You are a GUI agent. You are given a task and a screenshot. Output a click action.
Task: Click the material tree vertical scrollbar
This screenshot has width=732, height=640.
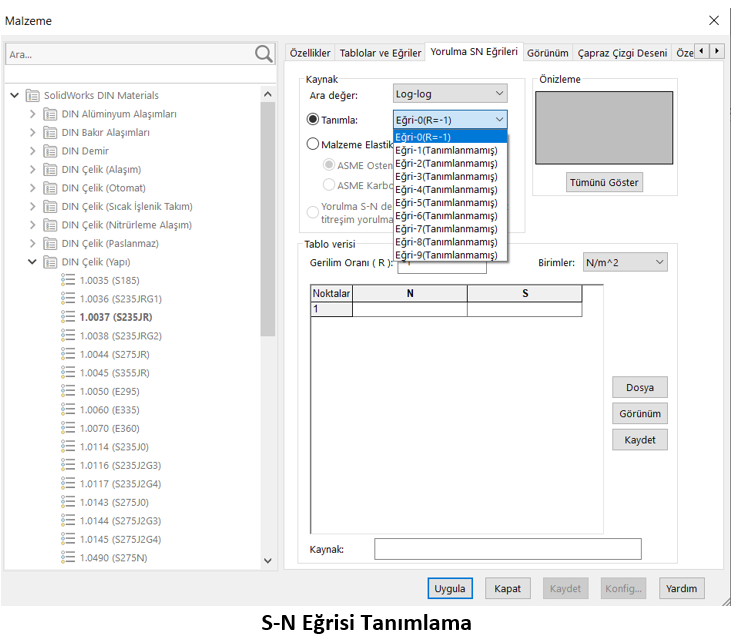[267, 220]
